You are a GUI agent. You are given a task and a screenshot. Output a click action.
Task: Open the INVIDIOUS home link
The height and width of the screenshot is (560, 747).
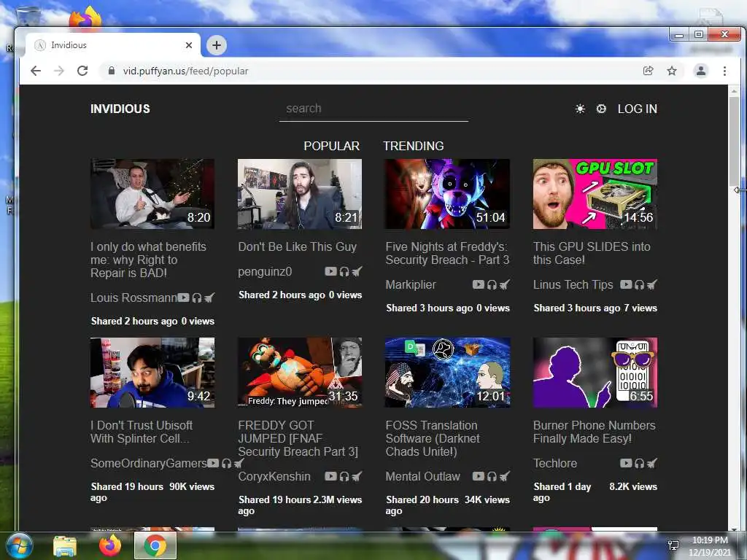(x=120, y=109)
